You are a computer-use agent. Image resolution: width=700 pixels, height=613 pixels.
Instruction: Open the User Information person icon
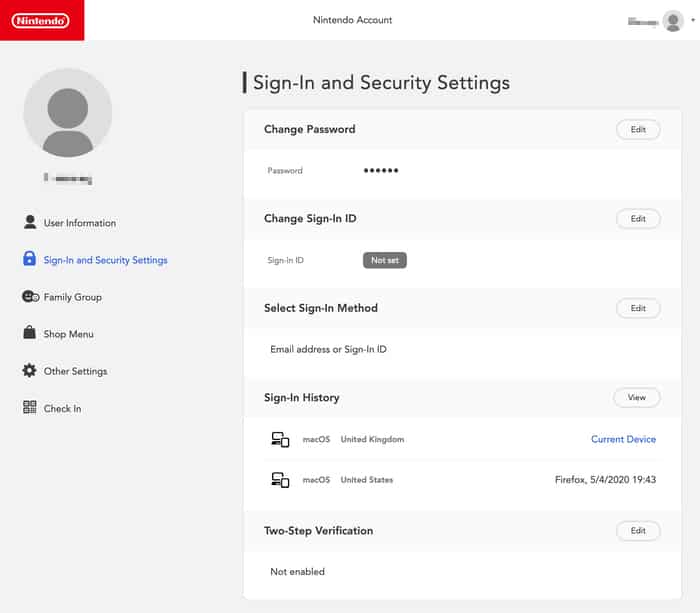[30, 222]
